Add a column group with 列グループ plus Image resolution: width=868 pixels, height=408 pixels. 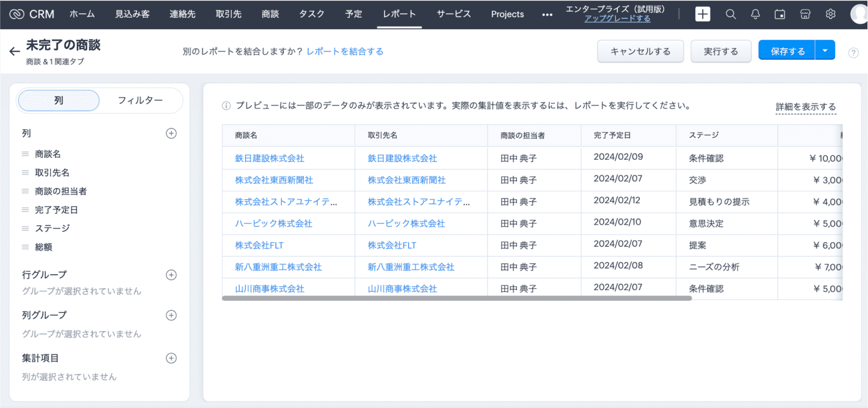pyautogui.click(x=171, y=315)
